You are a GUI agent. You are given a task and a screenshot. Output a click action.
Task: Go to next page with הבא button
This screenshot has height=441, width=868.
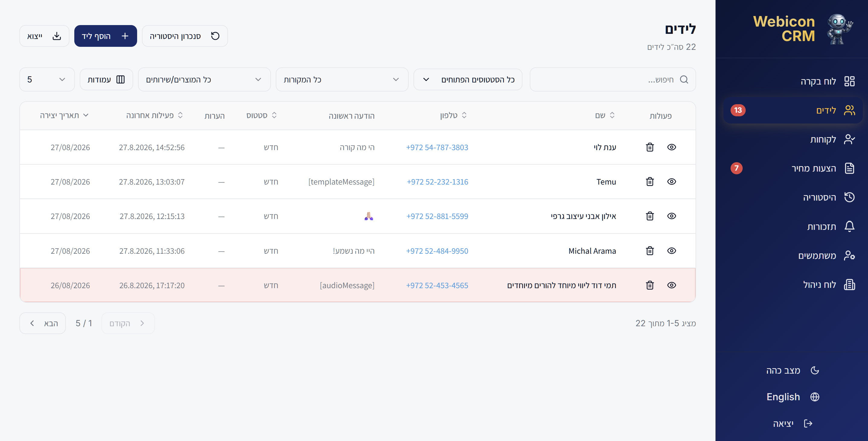pyautogui.click(x=43, y=323)
